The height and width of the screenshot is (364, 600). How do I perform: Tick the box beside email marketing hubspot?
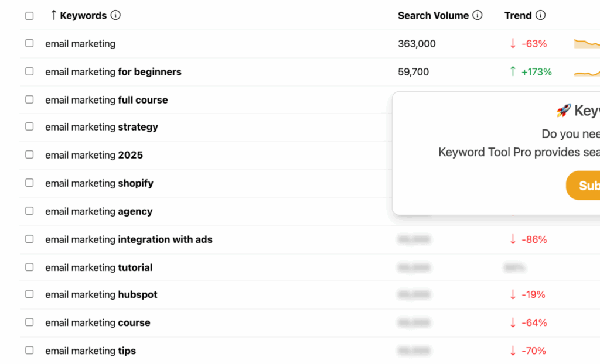coord(29,294)
